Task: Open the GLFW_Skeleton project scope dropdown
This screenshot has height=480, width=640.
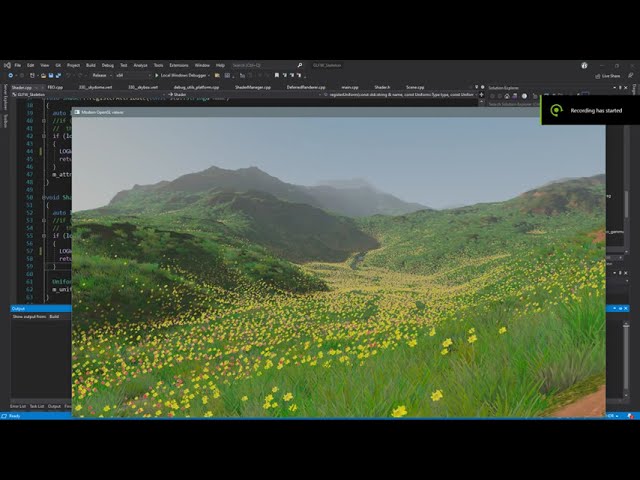Action: pyautogui.click(x=89, y=95)
